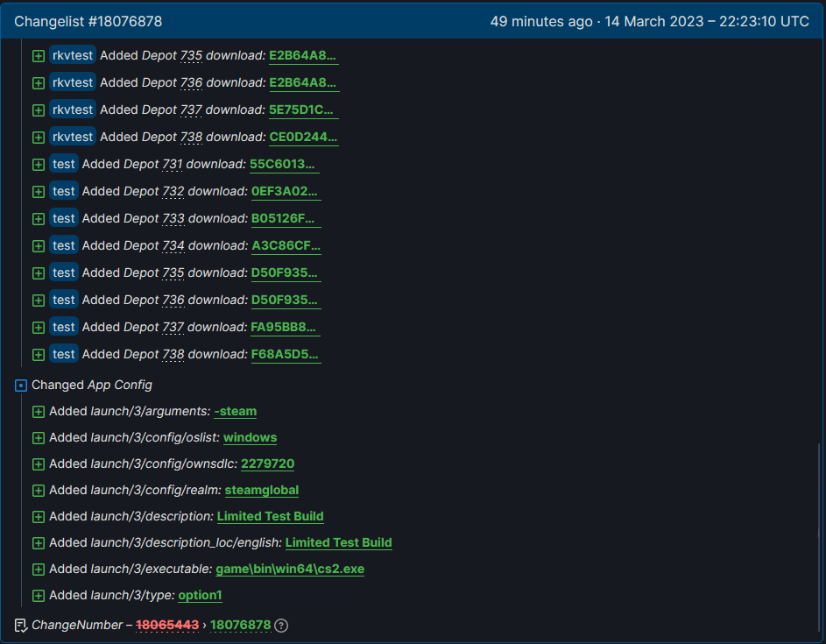Click the plus icon beside launch/3/arguments

(39, 412)
